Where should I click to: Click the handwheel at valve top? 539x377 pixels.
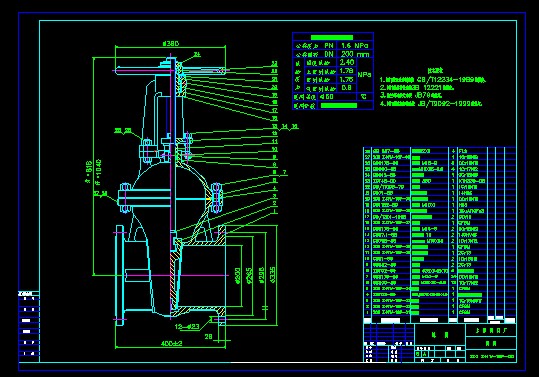tap(170, 71)
